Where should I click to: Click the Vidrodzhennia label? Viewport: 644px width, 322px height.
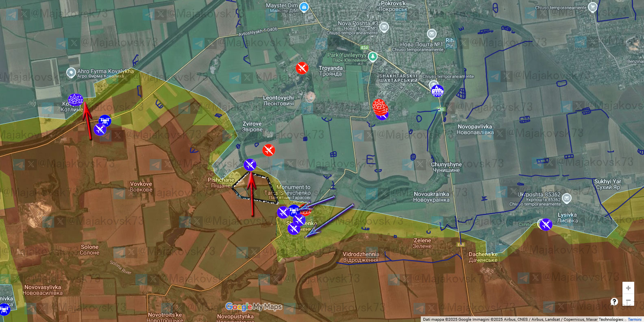(361, 257)
